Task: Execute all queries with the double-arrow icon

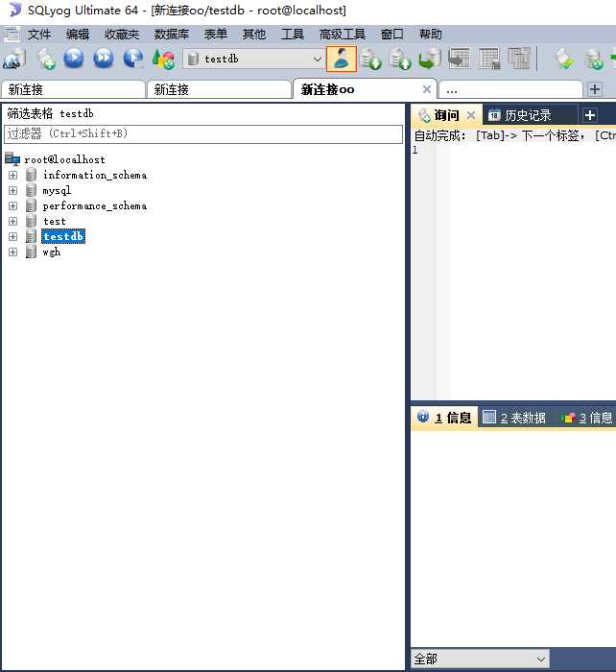Action: (104, 59)
